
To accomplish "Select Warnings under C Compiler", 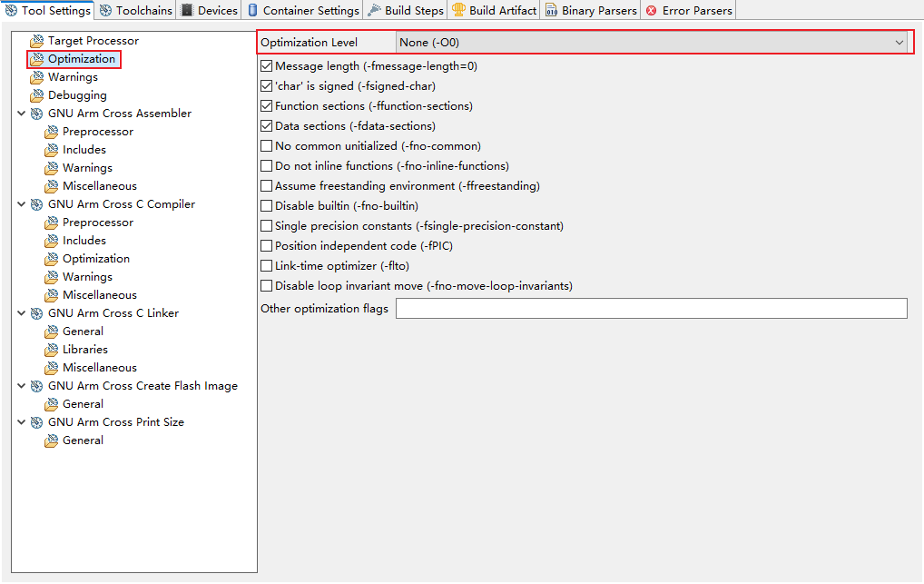I will coord(87,277).
